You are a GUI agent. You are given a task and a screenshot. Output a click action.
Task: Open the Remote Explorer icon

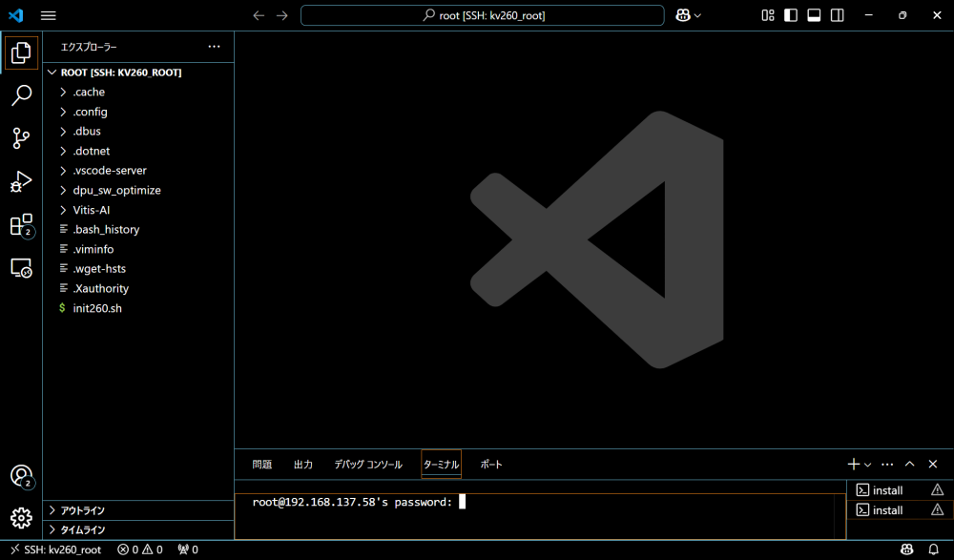click(x=21, y=268)
